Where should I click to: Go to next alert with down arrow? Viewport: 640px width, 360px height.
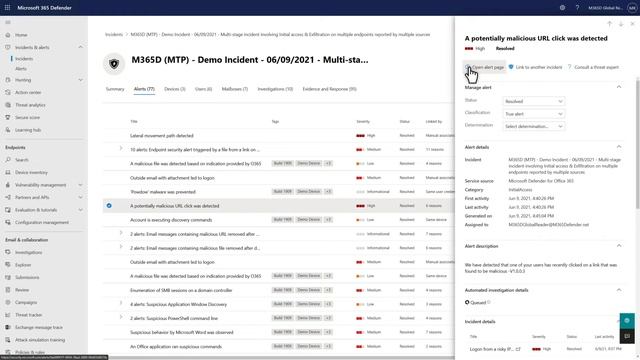click(x=621, y=24)
